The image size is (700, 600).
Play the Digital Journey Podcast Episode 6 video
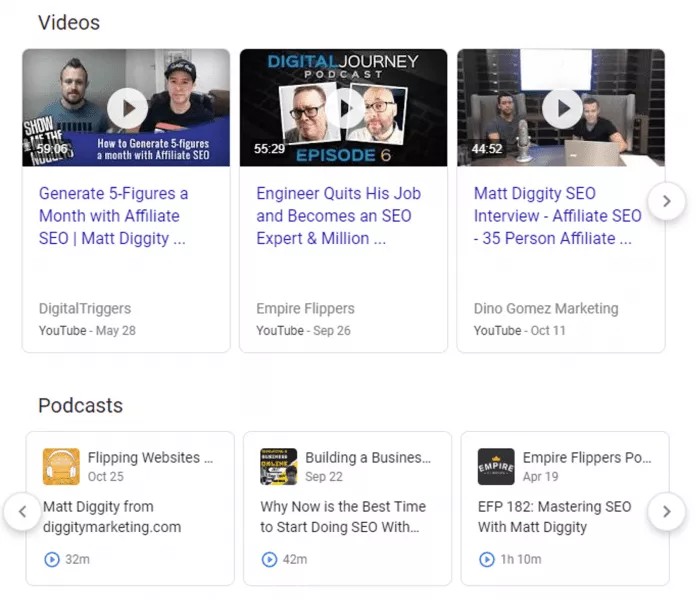[345, 108]
